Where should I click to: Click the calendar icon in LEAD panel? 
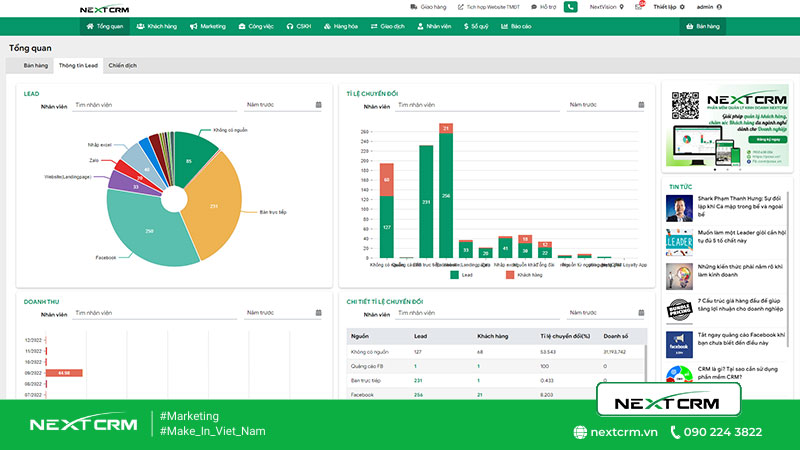click(x=318, y=104)
